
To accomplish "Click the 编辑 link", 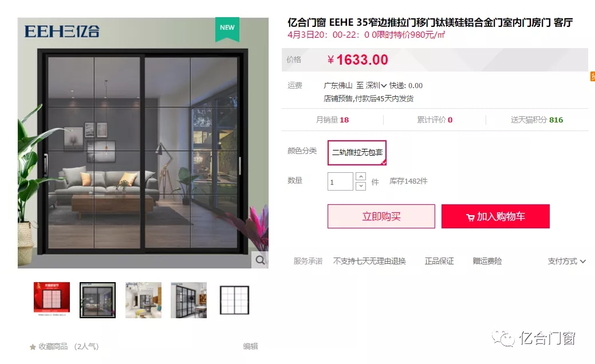I will [250, 346].
